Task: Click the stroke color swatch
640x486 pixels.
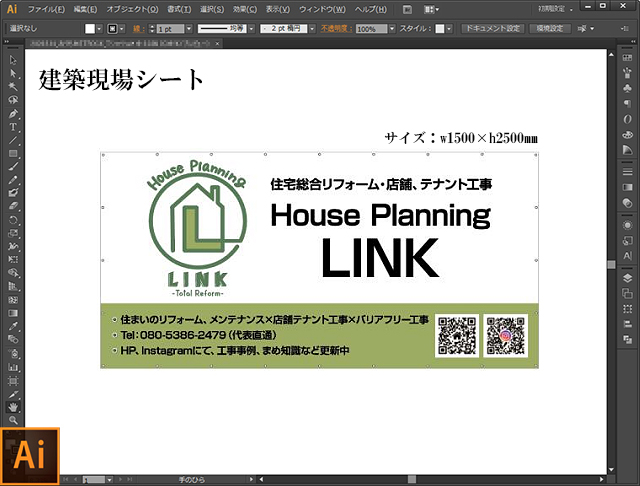Action: point(112,29)
